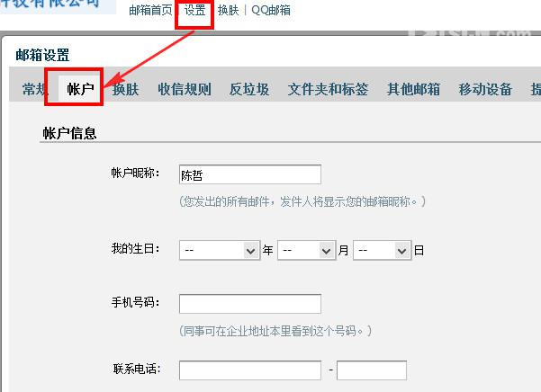Focus the 手机号码 input field

[250, 304]
